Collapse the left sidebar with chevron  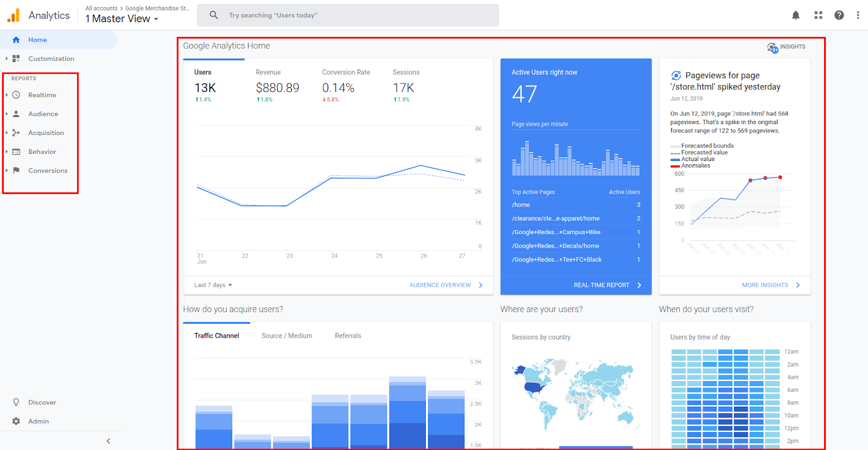(108, 441)
